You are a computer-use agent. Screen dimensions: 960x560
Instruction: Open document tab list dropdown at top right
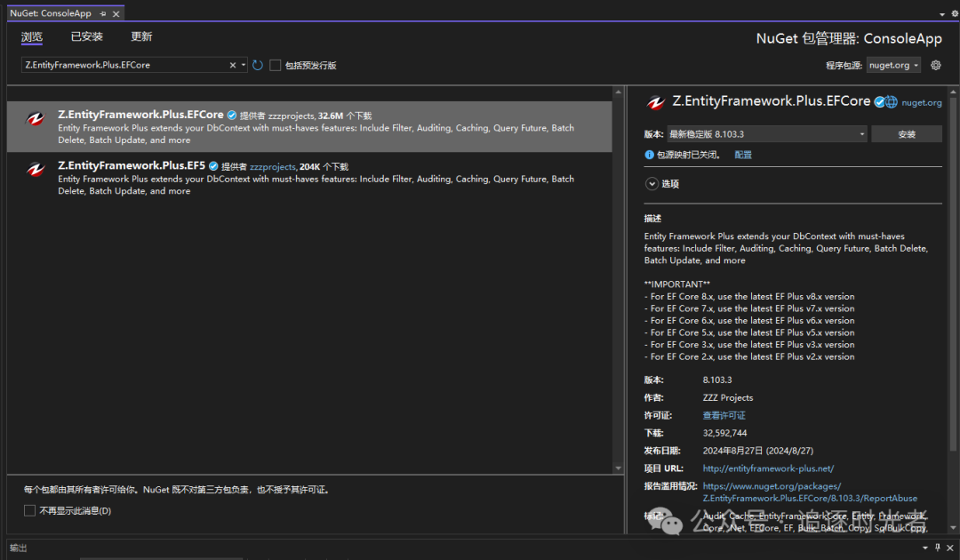click(x=942, y=13)
